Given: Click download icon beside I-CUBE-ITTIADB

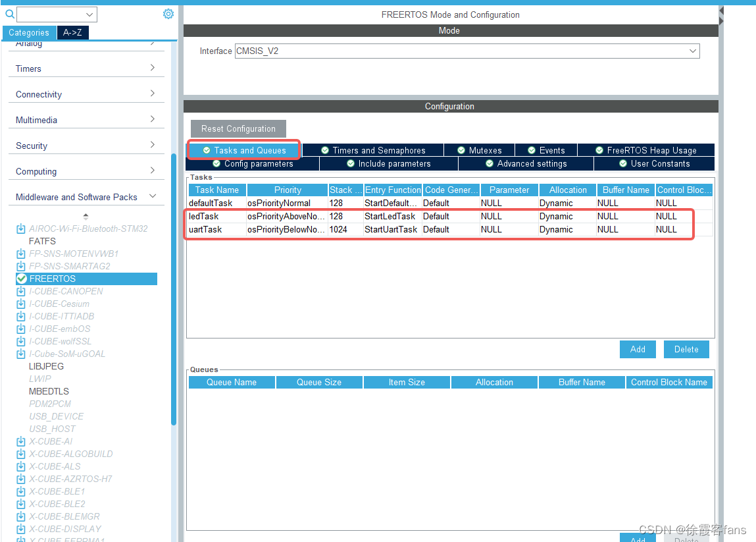Looking at the screenshot, I should point(21,317).
